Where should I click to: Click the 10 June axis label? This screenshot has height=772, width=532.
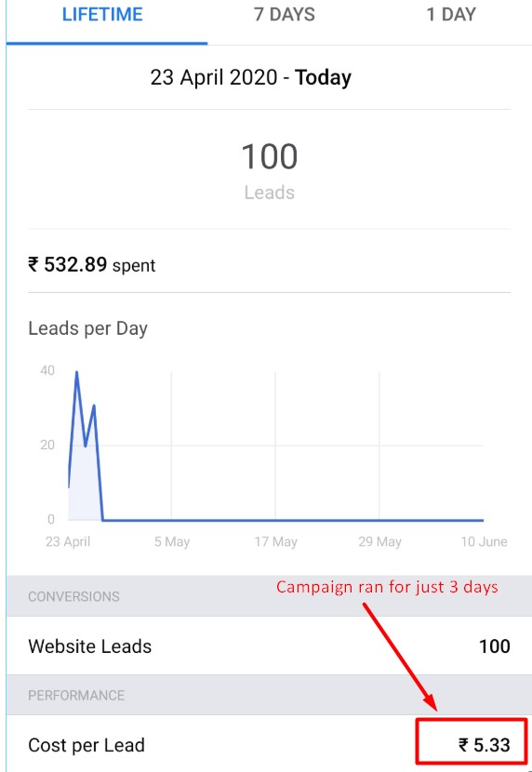[x=484, y=541]
